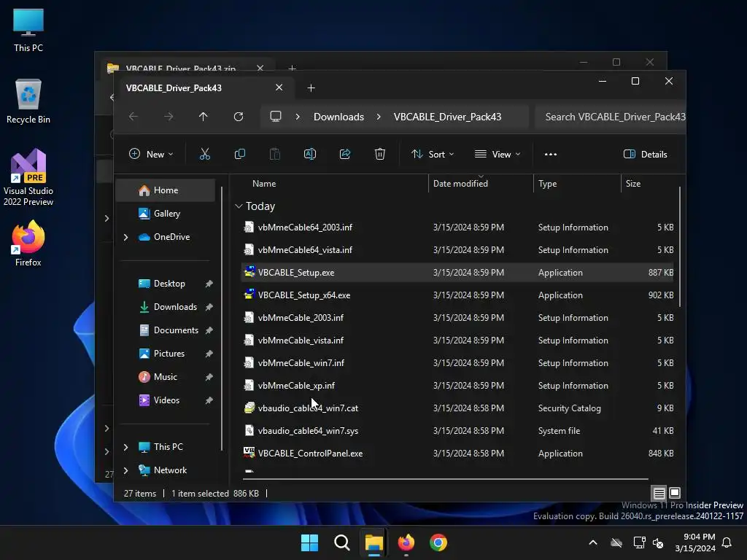Click the Share icon in toolbar
Screen dimensions: 747x560
[x=345, y=155]
